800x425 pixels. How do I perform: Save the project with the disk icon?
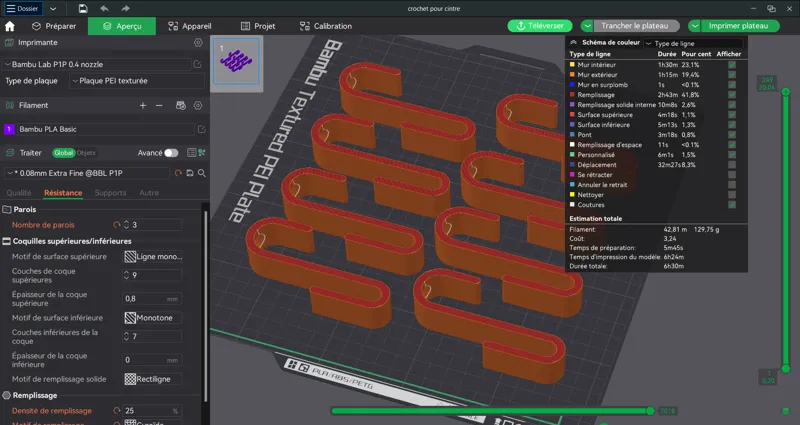tap(83, 9)
